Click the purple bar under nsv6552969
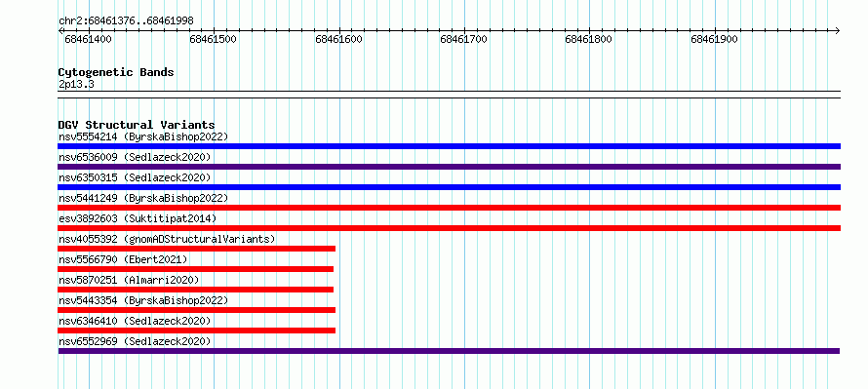 click(449, 351)
